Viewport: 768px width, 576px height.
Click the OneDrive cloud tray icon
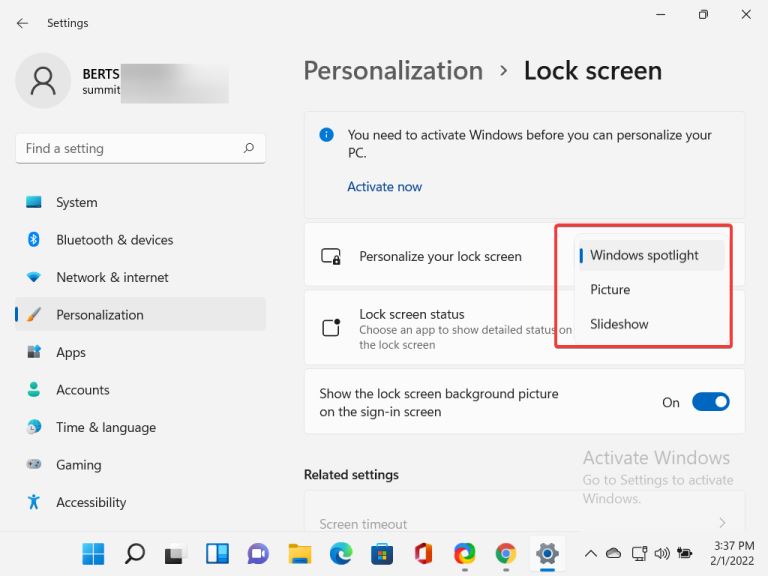coord(613,553)
